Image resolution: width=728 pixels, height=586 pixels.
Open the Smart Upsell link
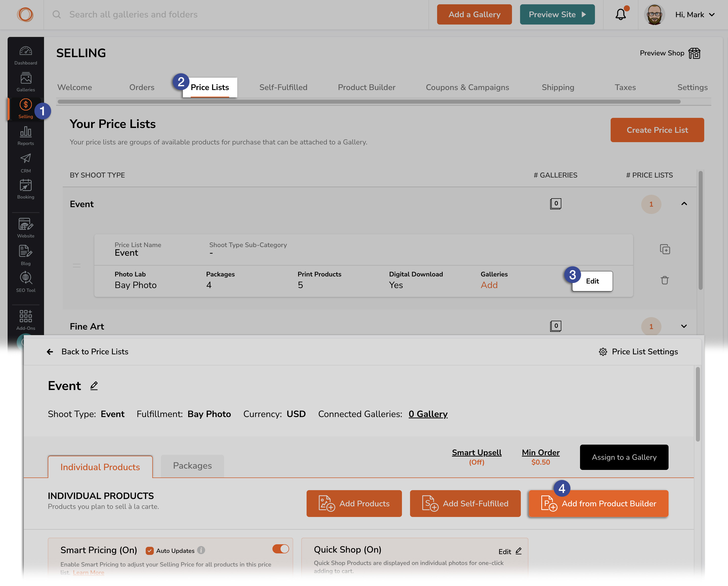click(x=477, y=453)
